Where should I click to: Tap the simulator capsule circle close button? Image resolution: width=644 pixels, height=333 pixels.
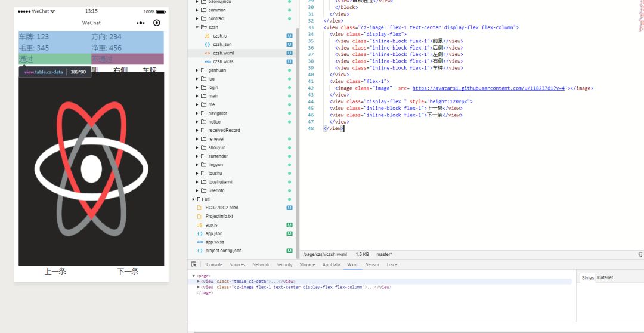pos(156,23)
